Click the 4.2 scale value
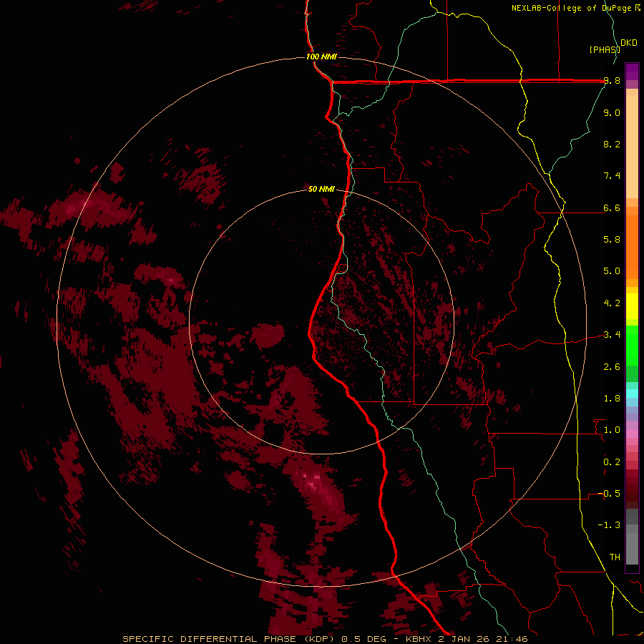The width and height of the screenshot is (644, 644). tap(612, 303)
